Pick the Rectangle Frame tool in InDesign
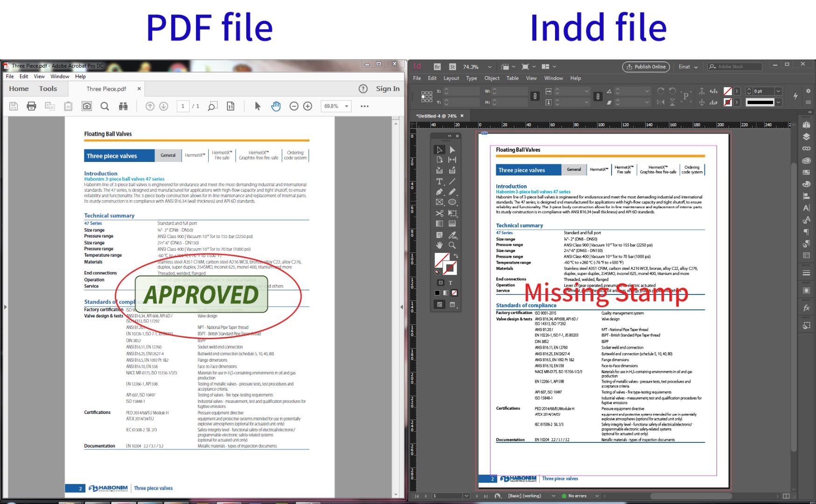This screenshot has height=504, width=816. 439,202
